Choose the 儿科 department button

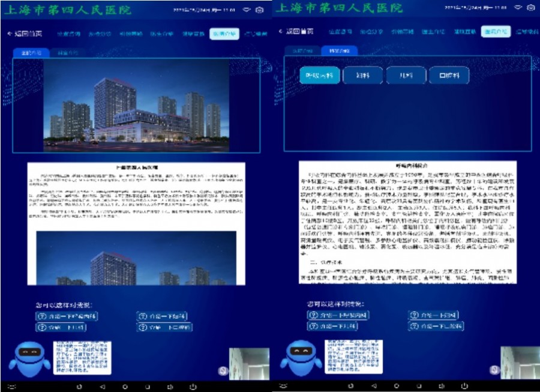[x=405, y=75]
